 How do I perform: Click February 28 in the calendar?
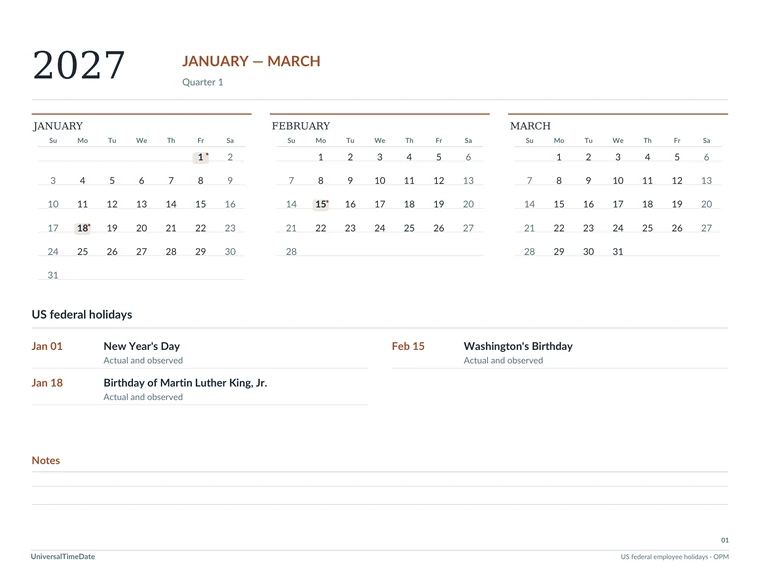[291, 252]
